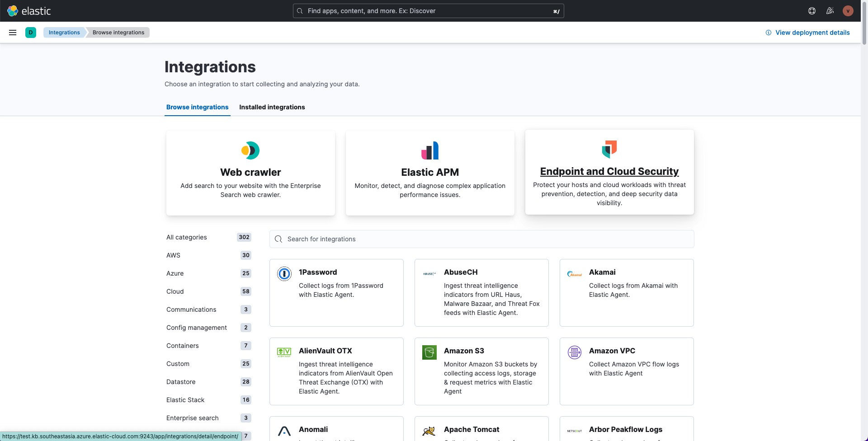Filter by AWS category

(173, 255)
